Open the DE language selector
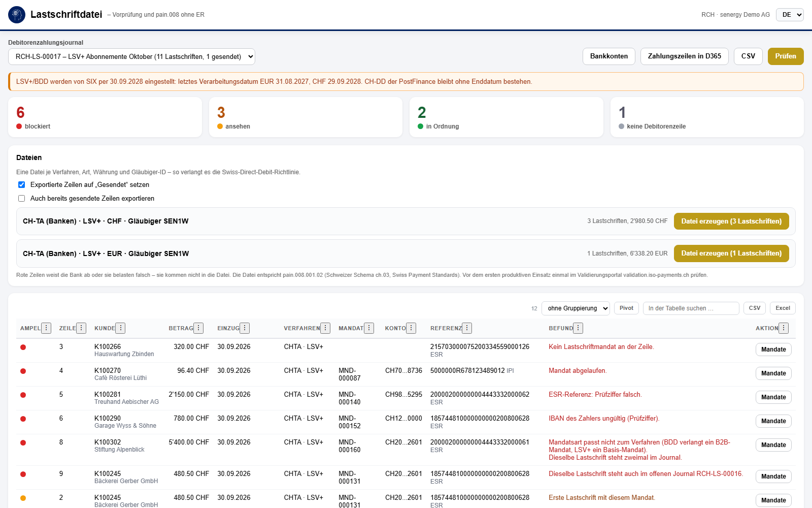The height and width of the screenshot is (508, 812). 790,15
